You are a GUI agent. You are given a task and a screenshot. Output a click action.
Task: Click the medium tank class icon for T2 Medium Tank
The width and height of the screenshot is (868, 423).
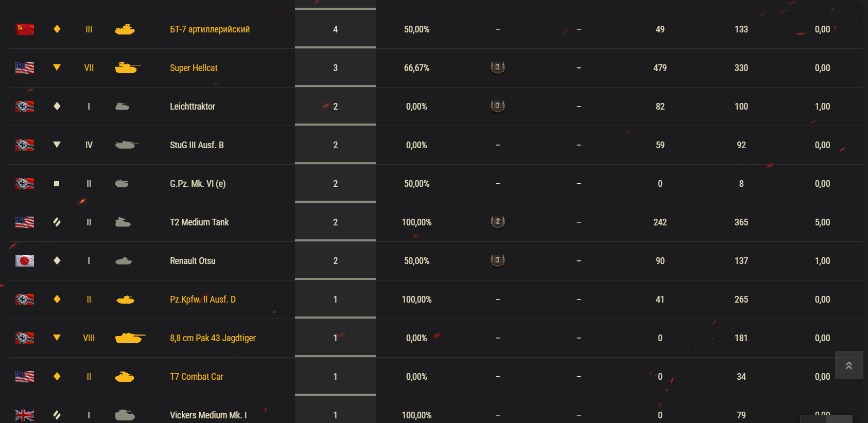coord(57,222)
